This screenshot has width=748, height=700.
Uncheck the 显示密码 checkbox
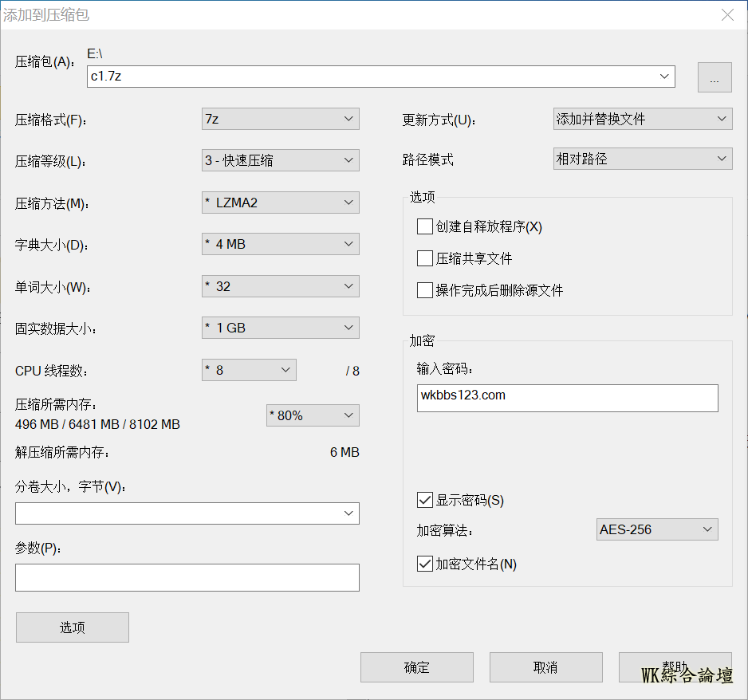click(424, 501)
